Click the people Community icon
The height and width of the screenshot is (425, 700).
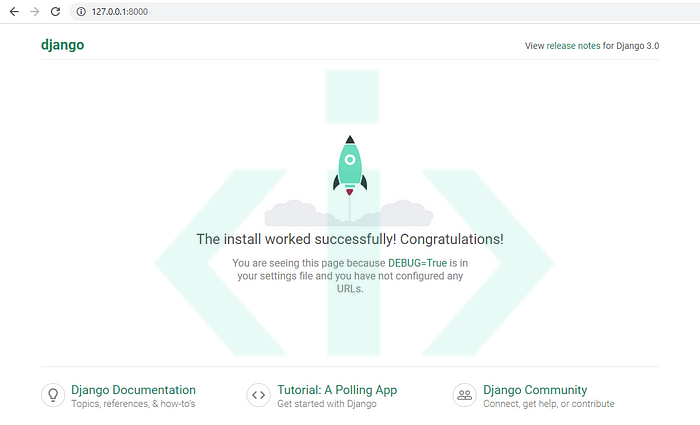point(464,395)
